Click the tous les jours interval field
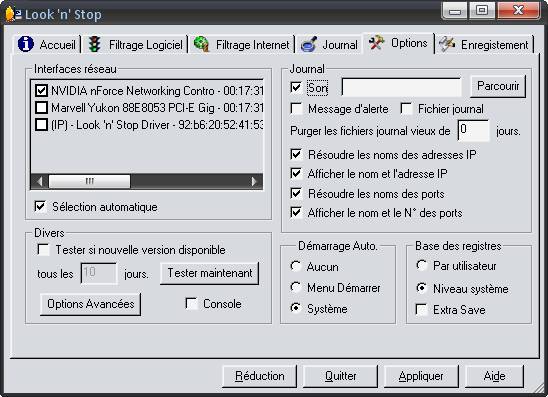Viewport: 548px width, 397px height. click(x=99, y=273)
